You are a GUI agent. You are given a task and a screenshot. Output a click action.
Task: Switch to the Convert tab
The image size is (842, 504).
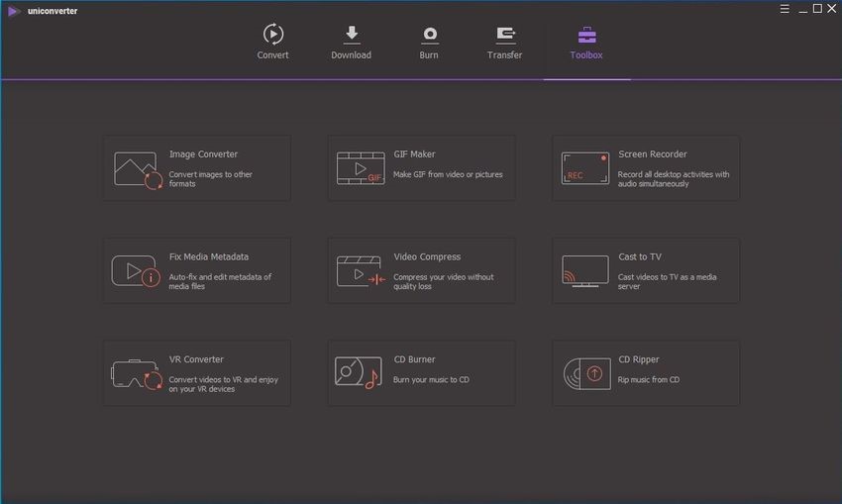pyautogui.click(x=272, y=43)
